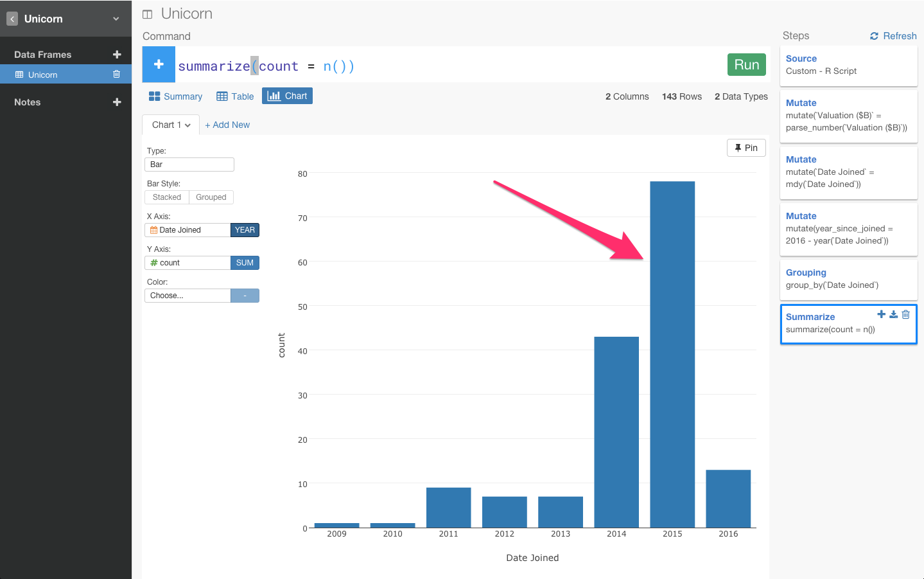The image size is (924, 579).
Task: Click into the summarize command input
Action: pos(449,66)
